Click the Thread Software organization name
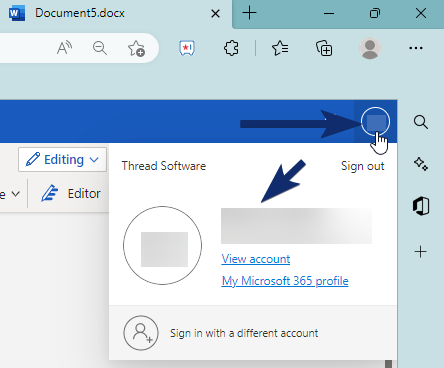 point(164,166)
